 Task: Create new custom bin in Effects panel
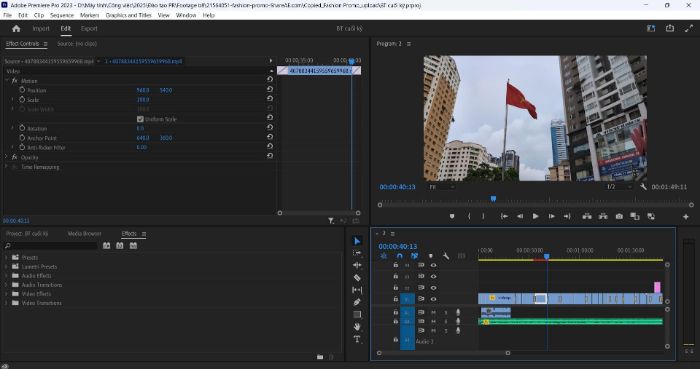320,357
